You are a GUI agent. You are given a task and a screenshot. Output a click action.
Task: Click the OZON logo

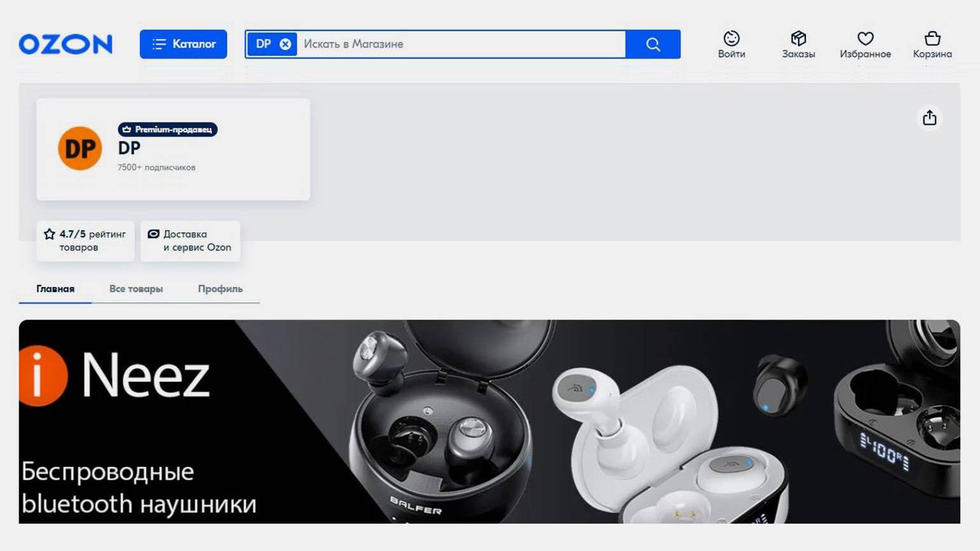point(66,45)
